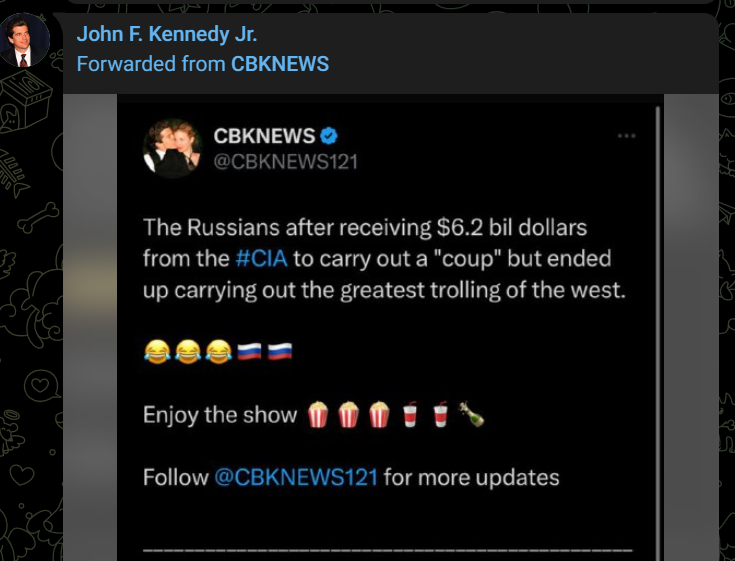
Task: Click the last Russian flag emoji
Action: pos(280,352)
